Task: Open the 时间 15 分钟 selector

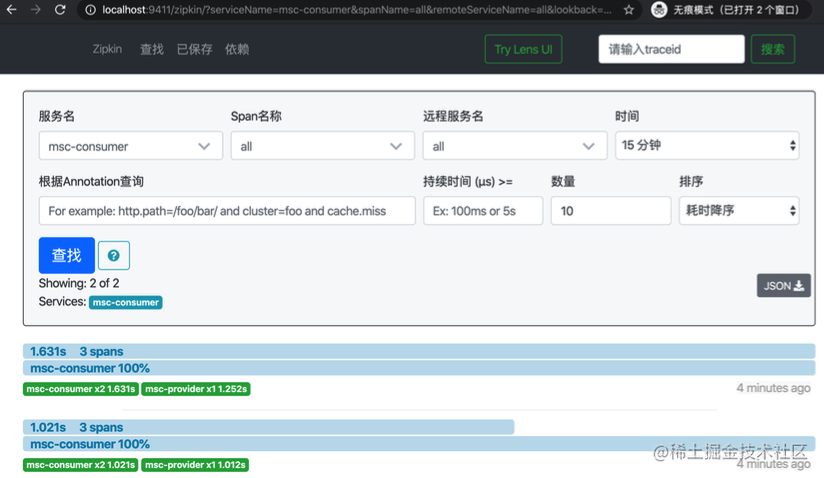Action: pos(707,146)
